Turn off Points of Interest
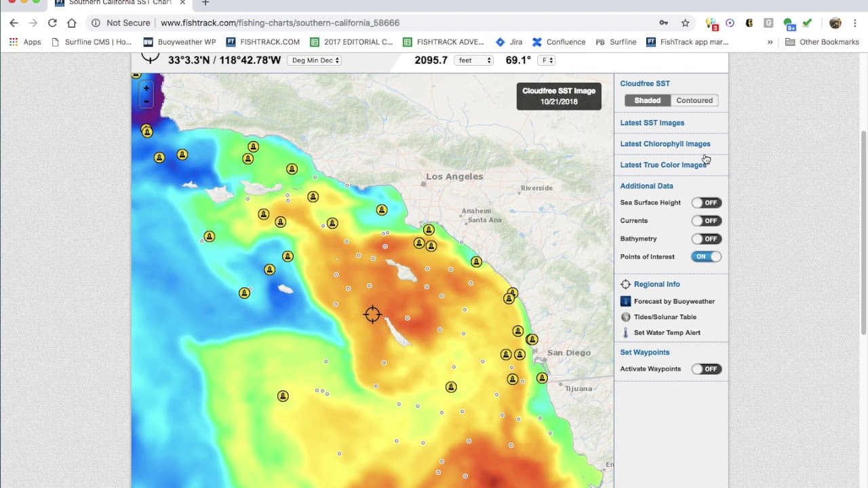This screenshot has width=868, height=488. tap(706, 257)
